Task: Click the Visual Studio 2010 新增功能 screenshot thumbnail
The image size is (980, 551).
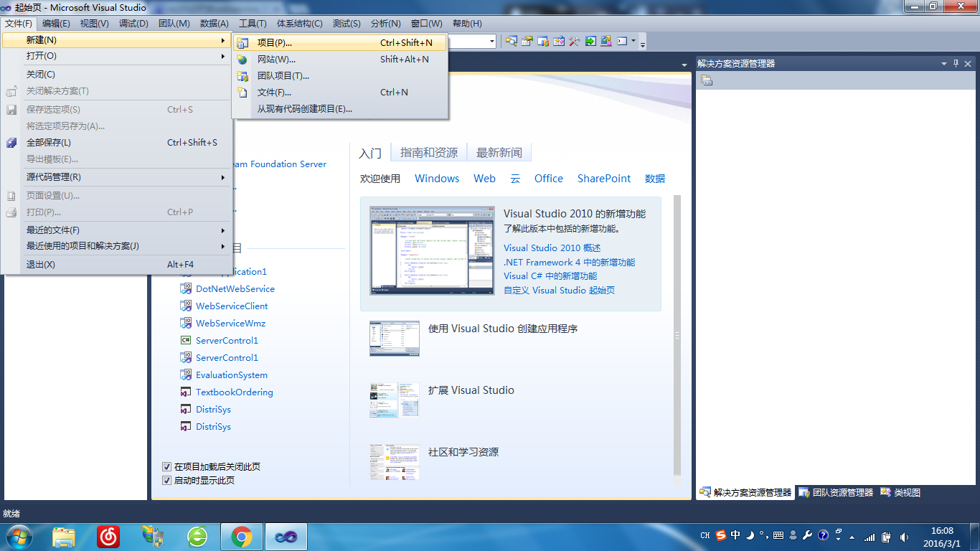Action: point(432,250)
